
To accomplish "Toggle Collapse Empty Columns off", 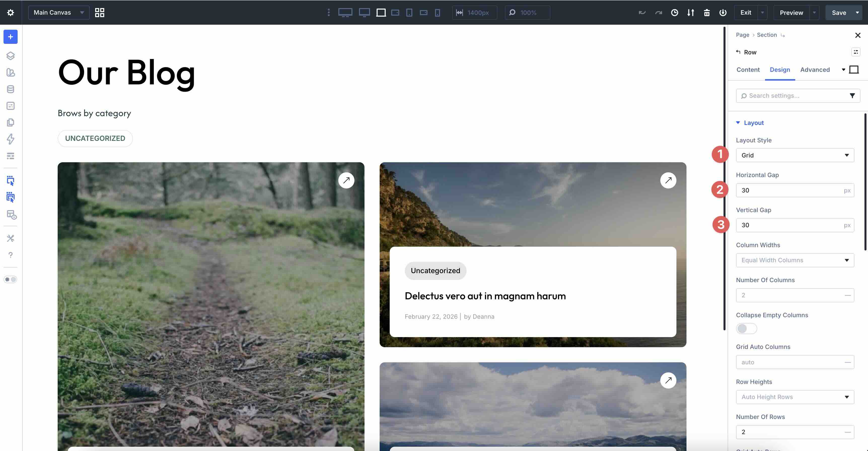I will click(x=746, y=328).
